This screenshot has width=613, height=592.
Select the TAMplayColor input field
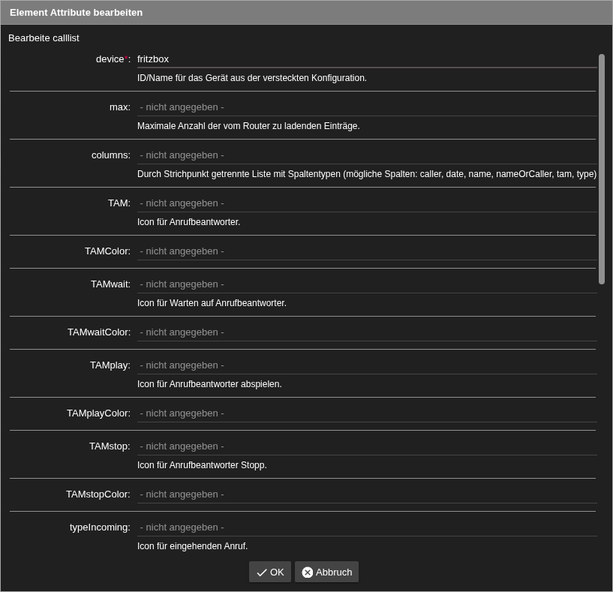[367, 413]
